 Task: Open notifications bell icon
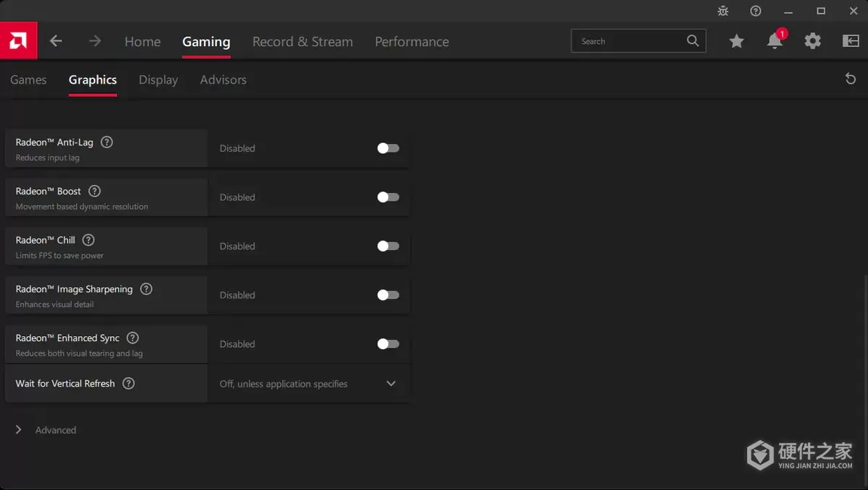click(x=775, y=41)
